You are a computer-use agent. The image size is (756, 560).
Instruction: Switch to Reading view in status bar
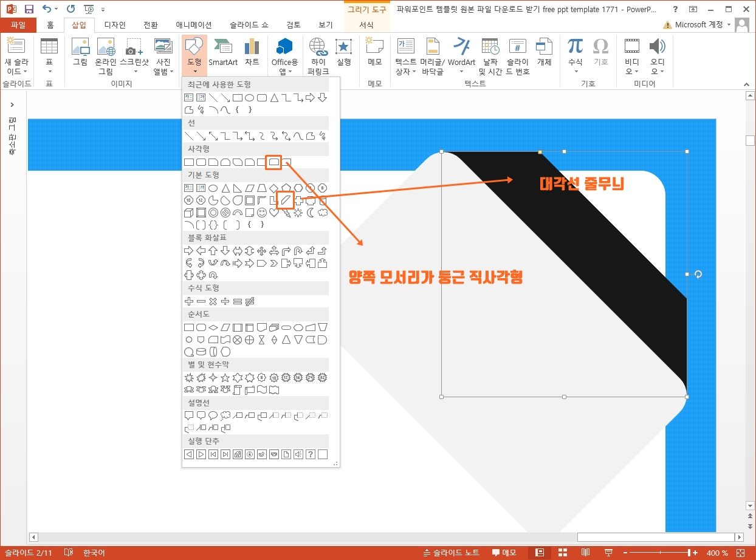(585, 552)
